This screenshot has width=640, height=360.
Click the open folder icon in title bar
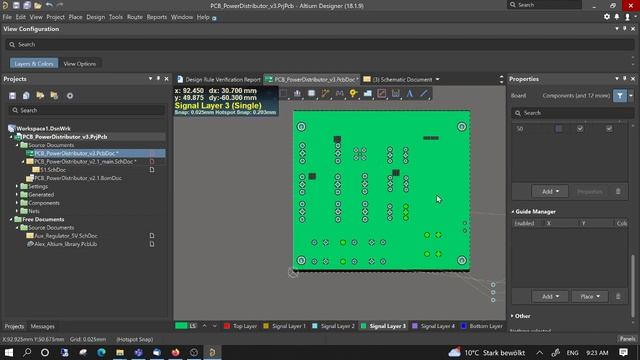point(38,5)
